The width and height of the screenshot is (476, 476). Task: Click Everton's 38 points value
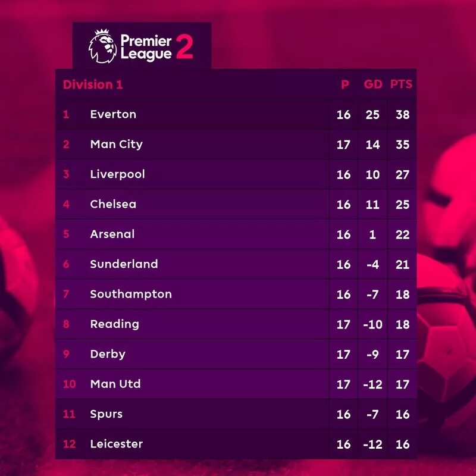[402, 114]
